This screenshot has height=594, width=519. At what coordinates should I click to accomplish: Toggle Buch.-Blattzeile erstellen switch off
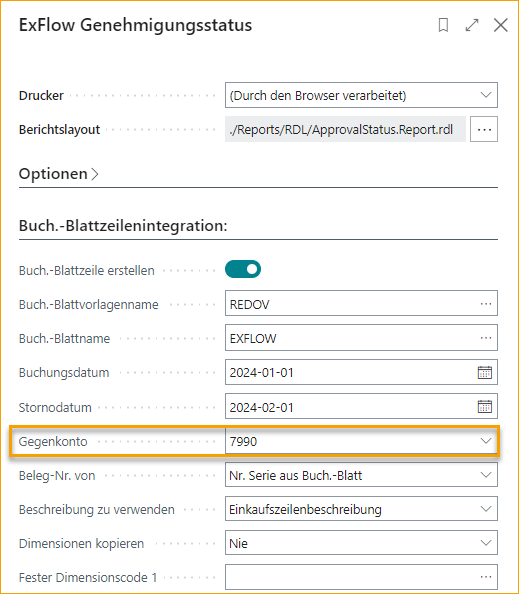(x=243, y=269)
